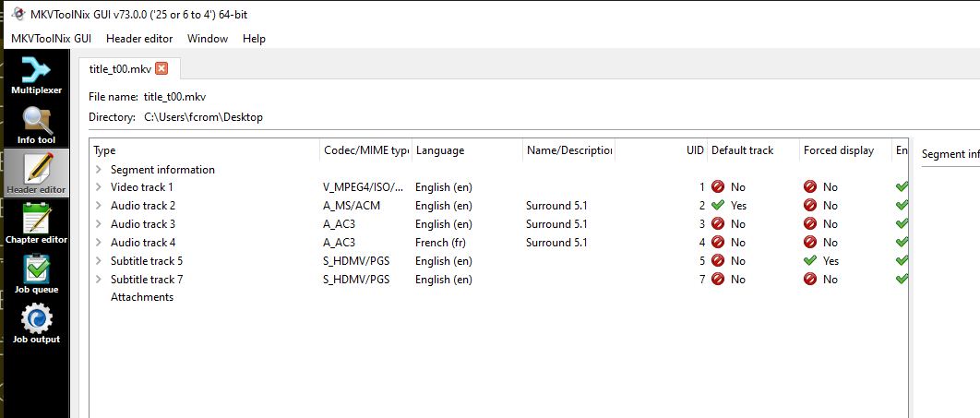This screenshot has height=418, width=980.
Task: Click the UID column header
Action: 662,150
